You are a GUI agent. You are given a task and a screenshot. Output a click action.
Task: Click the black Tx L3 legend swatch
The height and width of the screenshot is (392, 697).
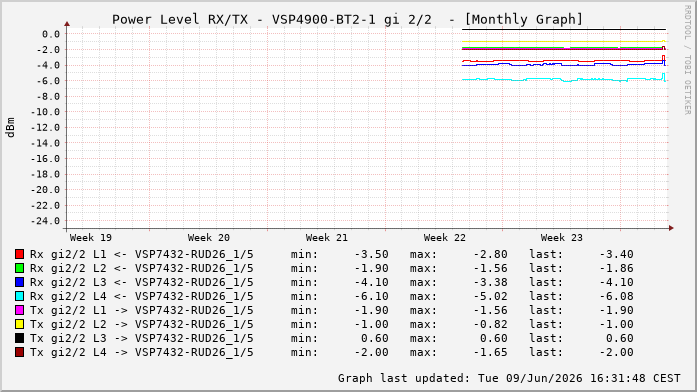(19, 338)
